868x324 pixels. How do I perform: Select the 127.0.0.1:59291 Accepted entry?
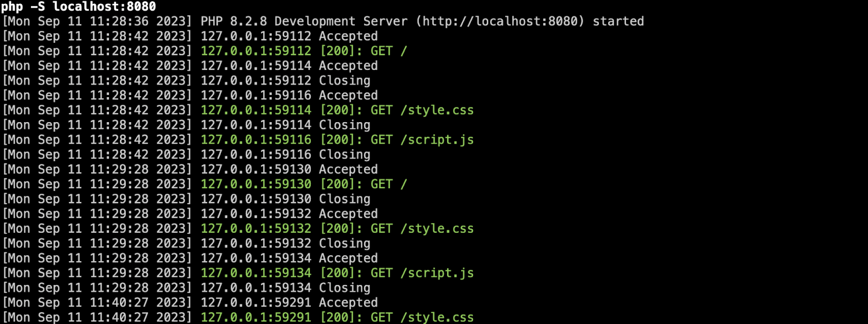[x=289, y=303]
